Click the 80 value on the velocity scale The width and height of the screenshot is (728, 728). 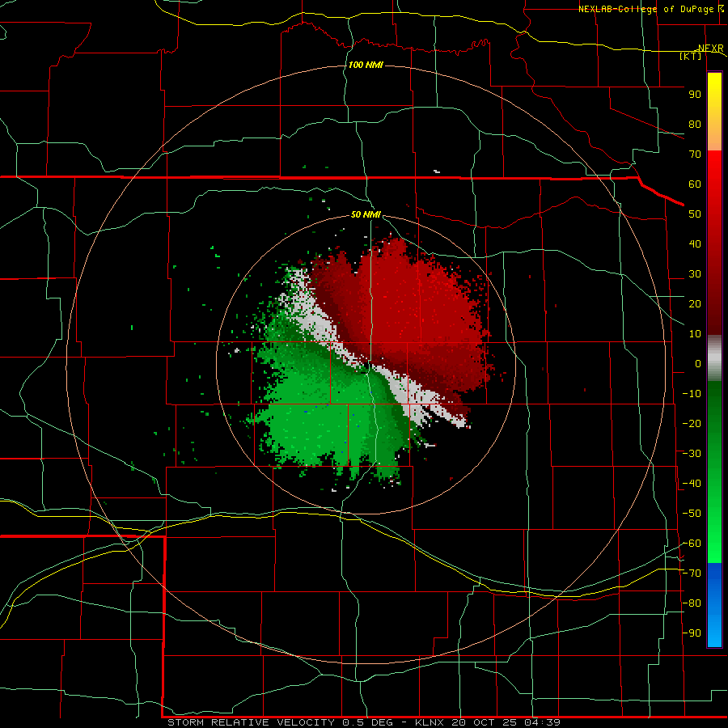695,125
